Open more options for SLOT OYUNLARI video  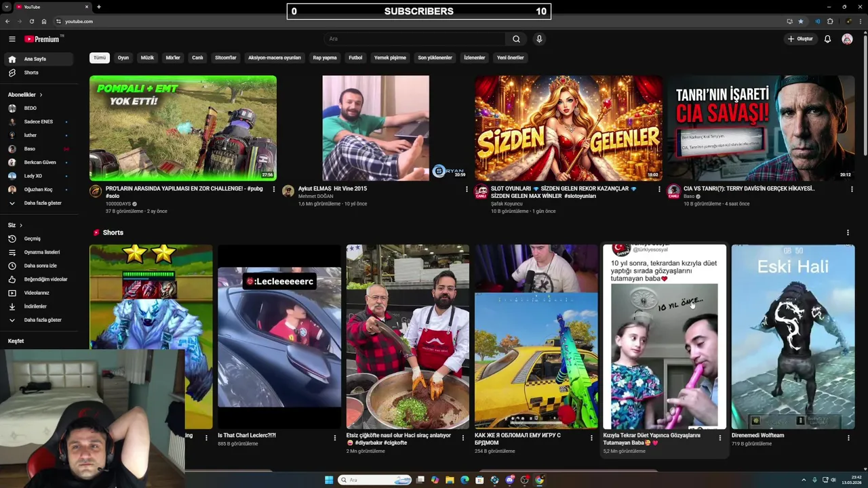click(x=659, y=189)
